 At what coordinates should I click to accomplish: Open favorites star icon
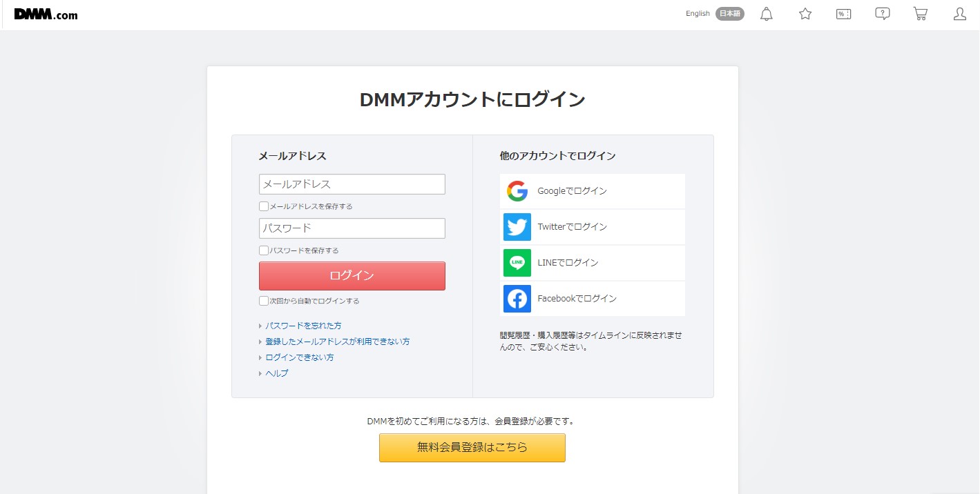(x=805, y=14)
